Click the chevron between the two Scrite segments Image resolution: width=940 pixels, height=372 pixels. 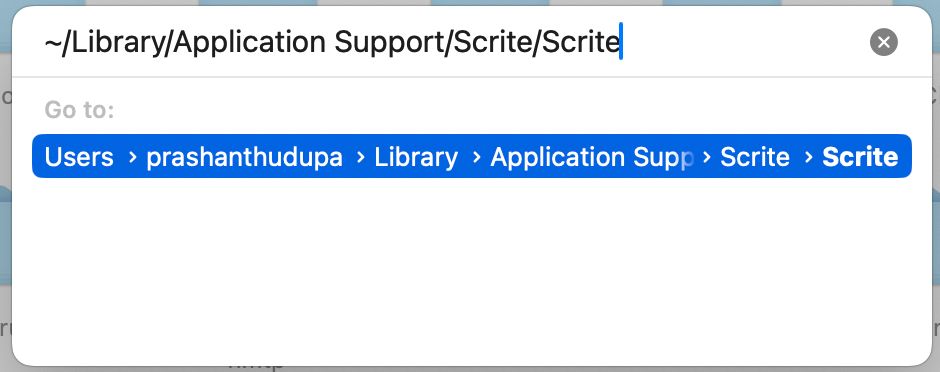click(809, 157)
